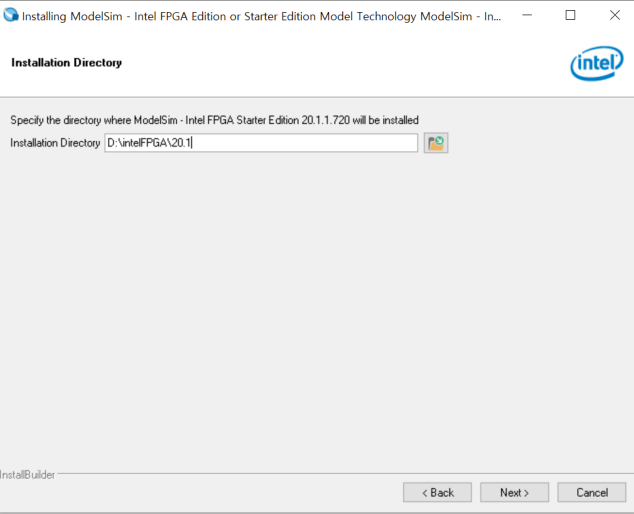Viewport: 634px width, 514px height.
Task: Open the browse folder icon
Action: [x=436, y=143]
